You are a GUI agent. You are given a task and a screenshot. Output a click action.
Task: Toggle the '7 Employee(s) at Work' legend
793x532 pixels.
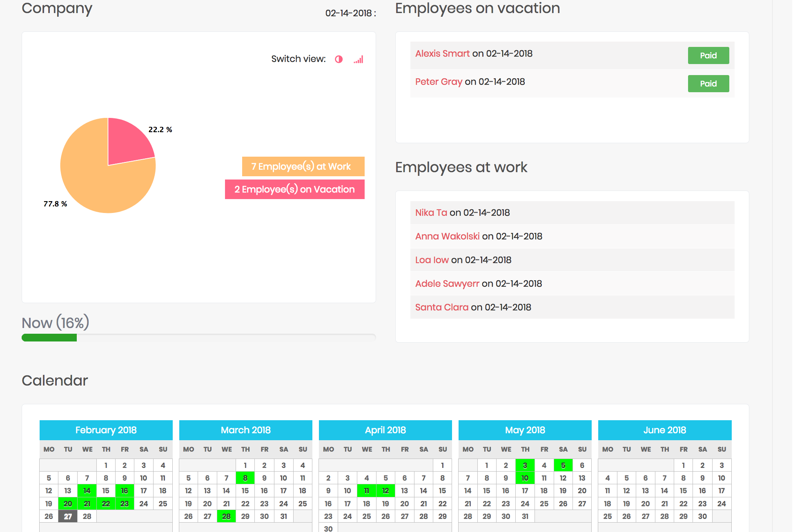[x=303, y=166]
